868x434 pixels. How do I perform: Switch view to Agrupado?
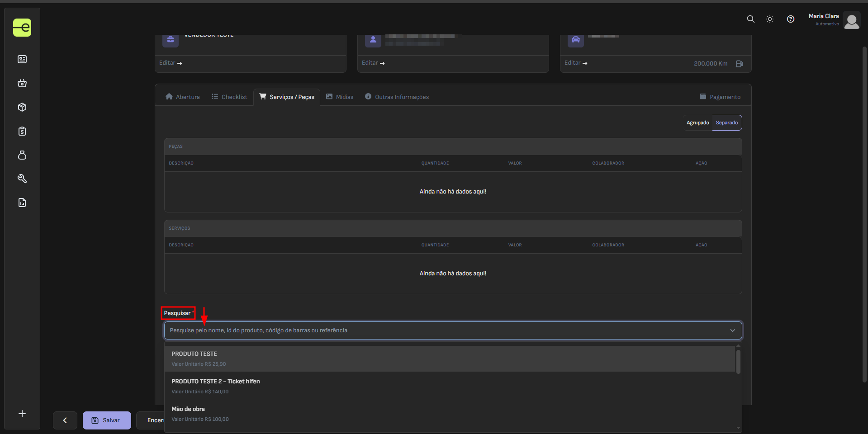pyautogui.click(x=697, y=123)
